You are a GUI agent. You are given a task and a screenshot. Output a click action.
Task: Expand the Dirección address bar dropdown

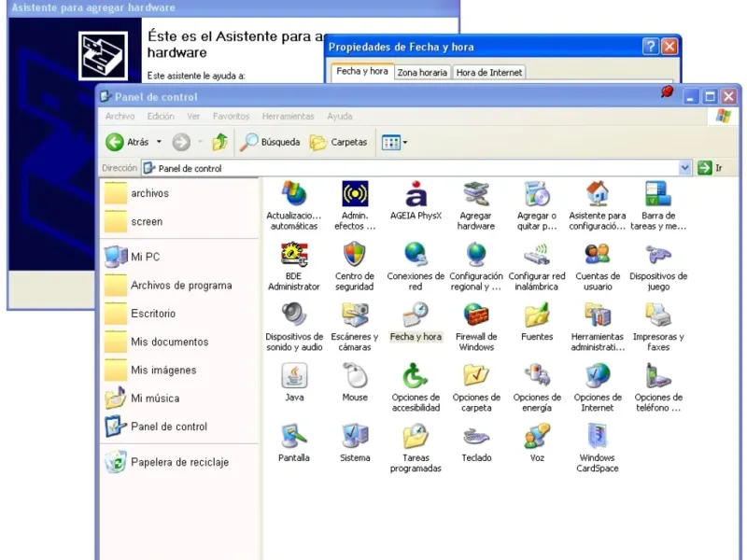tap(684, 168)
